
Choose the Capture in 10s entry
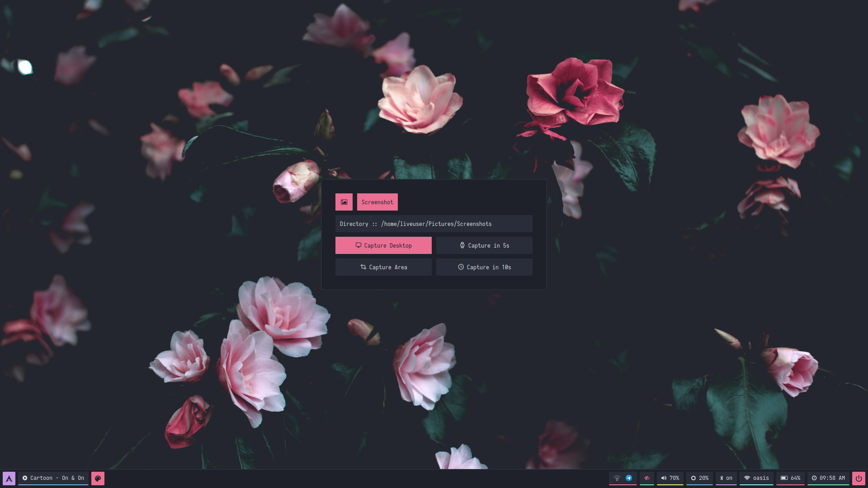click(x=484, y=267)
